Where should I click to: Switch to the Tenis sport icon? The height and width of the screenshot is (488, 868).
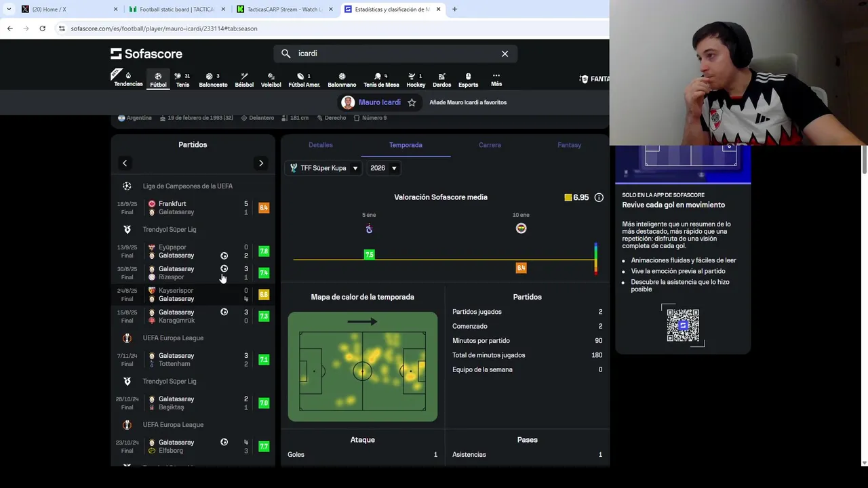coord(182,79)
